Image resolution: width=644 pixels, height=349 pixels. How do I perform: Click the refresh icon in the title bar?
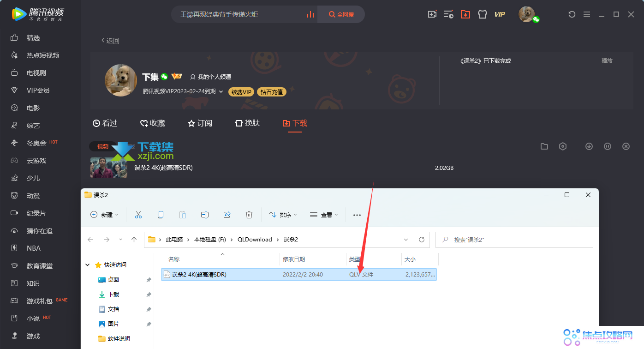pos(572,14)
